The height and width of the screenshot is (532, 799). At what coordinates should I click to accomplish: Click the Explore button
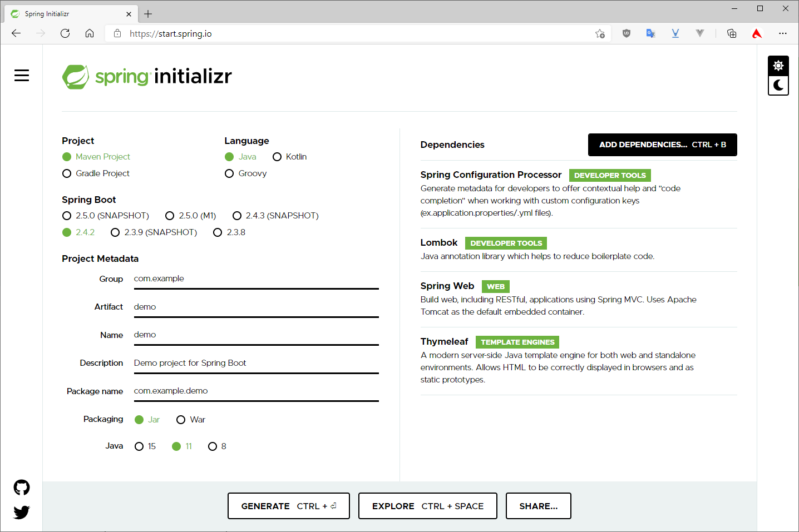(428, 506)
